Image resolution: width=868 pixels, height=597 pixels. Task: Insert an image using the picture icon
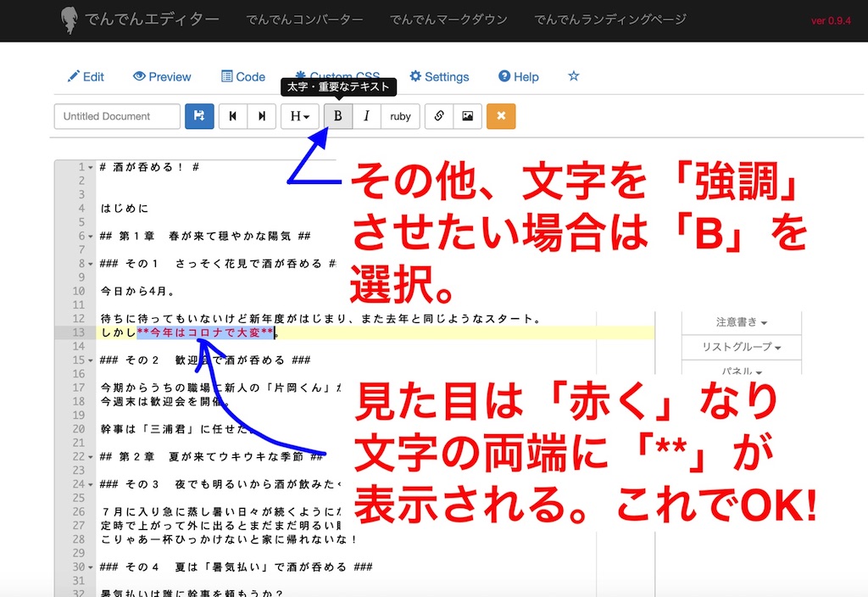click(x=467, y=116)
